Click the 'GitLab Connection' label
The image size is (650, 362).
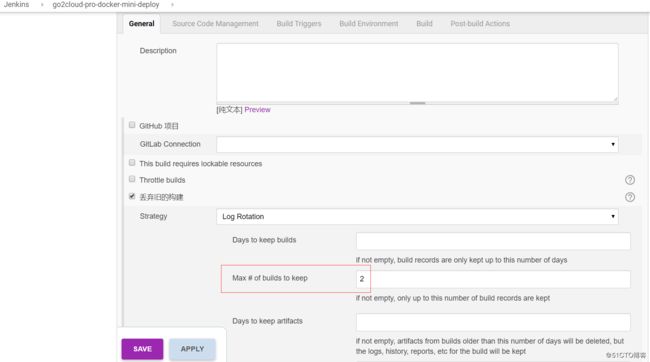(170, 144)
